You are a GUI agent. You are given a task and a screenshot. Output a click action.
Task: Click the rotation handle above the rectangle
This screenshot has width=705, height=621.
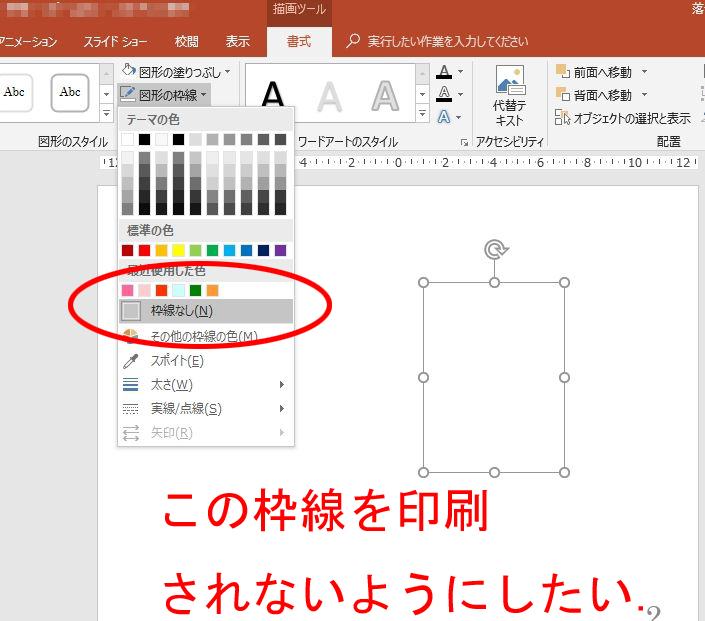(493, 249)
